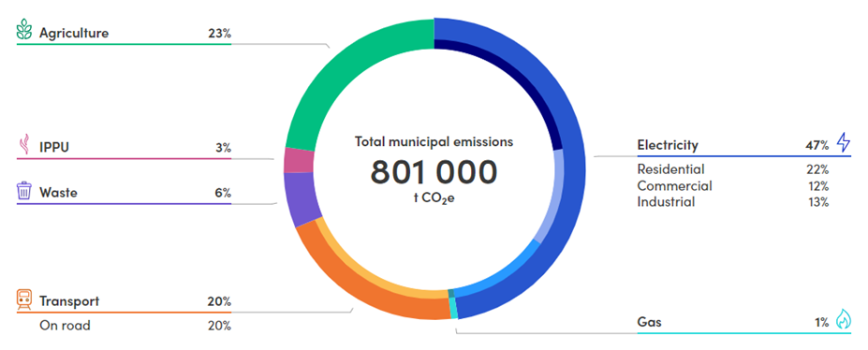Click the Electricity lightning bolt icon
The image size is (868, 350).
point(843,142)
